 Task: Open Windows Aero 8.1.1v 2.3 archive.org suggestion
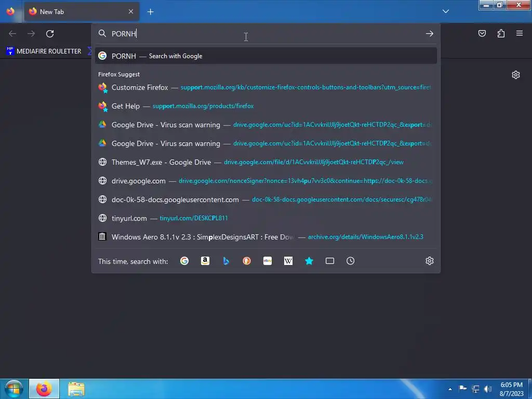click(x=266, y=237)
